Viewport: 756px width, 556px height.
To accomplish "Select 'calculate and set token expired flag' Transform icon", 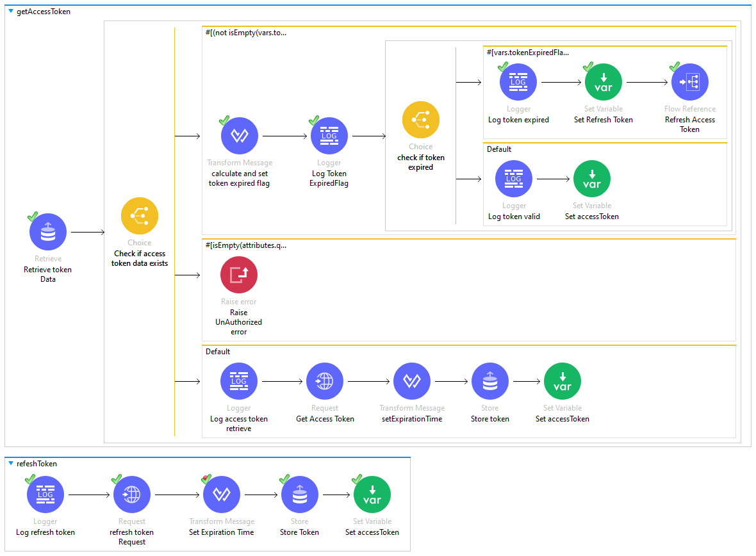I will coord(239,136).
